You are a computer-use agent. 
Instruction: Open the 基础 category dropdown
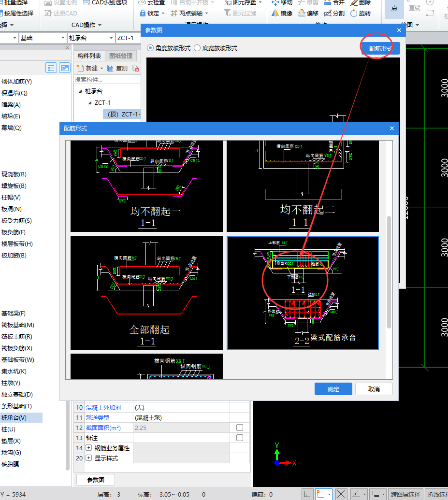[x=63, y=38]
